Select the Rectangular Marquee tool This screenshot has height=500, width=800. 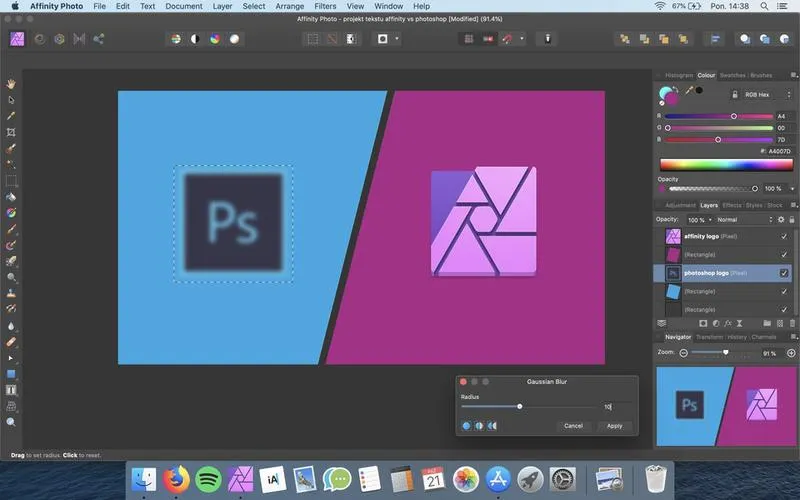click(x=11, y=181)
